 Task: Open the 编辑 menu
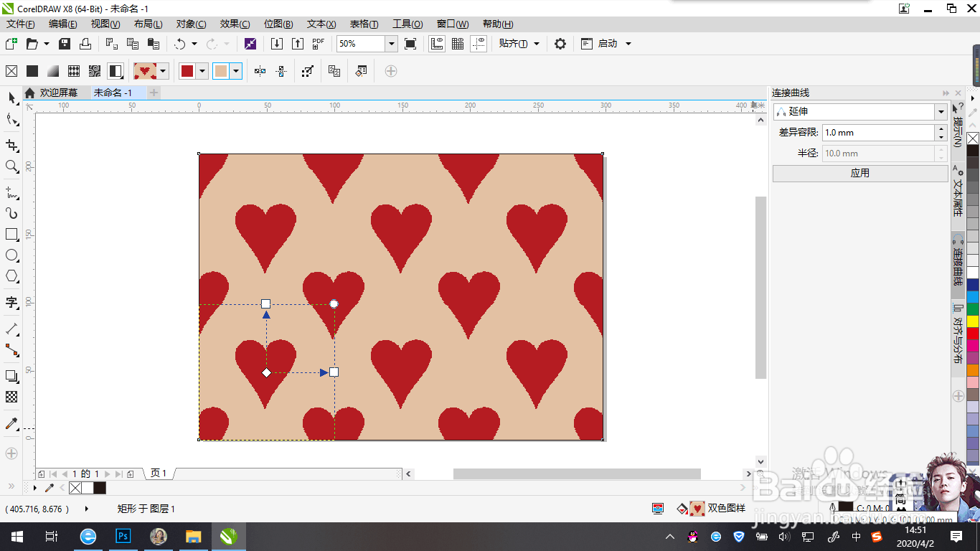click(63, 24)
